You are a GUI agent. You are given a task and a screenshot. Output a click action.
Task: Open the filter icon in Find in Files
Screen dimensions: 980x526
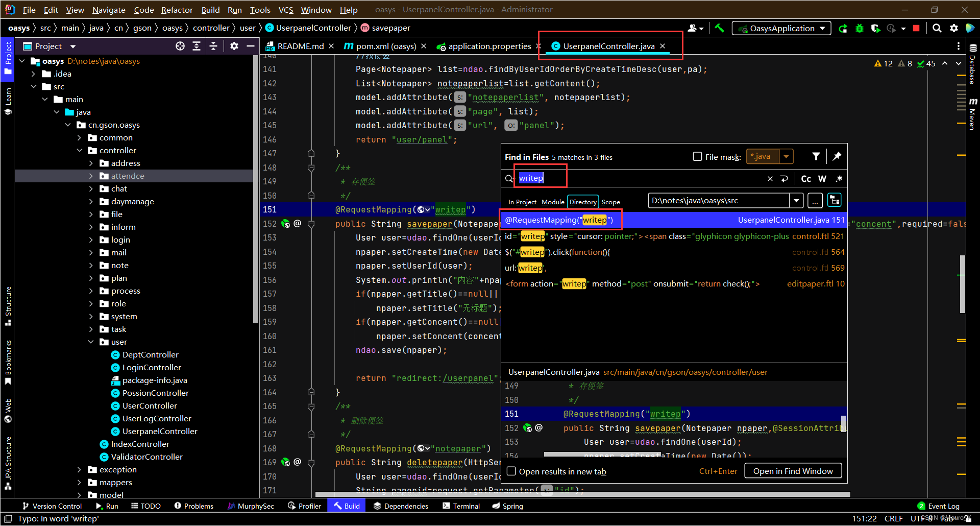pyautogui.click(x=816, y=156)
